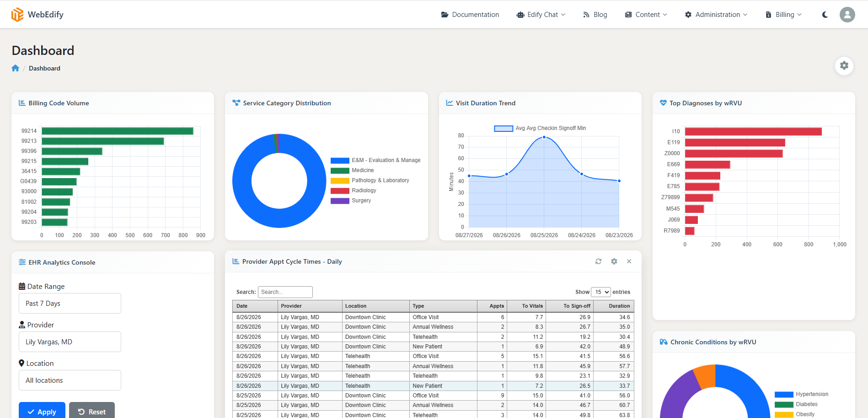Toggle Surgery legend purple swatch

340,201
